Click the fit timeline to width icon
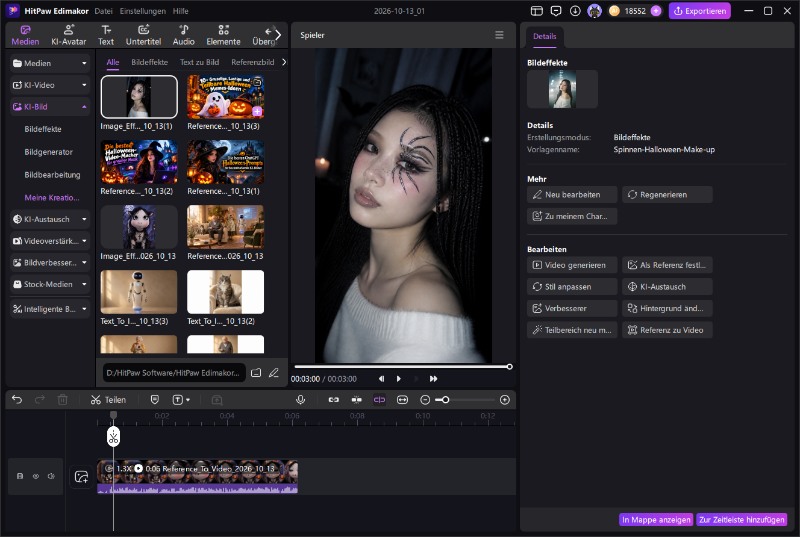The image size is (800, 537). [402, 400]
